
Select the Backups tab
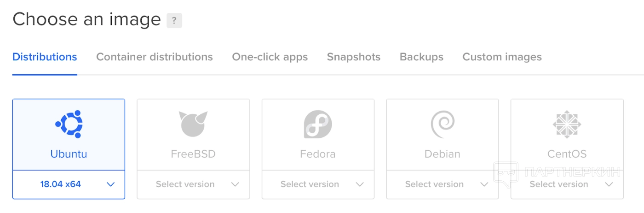click(421, 57)
